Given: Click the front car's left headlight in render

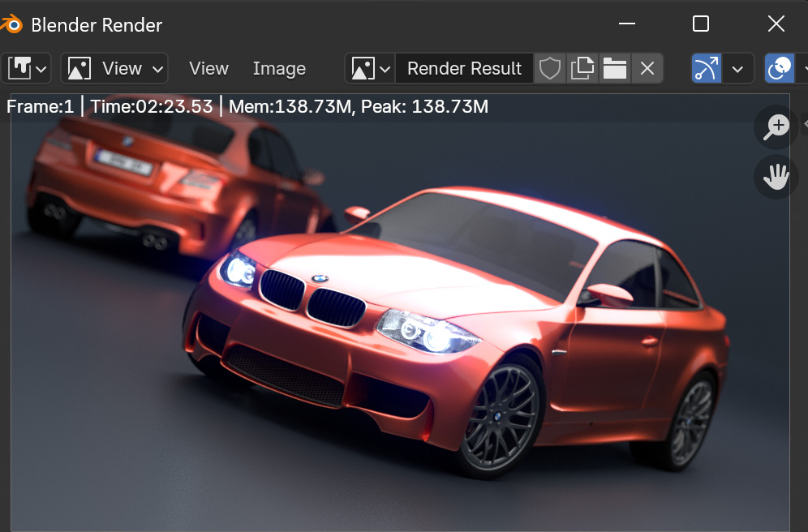Looking at the screenshot, I should [240, 271].
